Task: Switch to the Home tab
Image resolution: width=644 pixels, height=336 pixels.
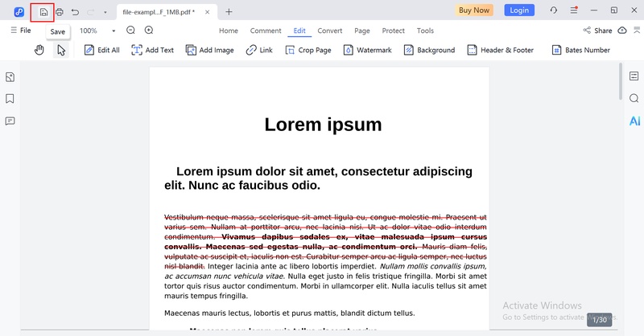Action: (229, 31)
